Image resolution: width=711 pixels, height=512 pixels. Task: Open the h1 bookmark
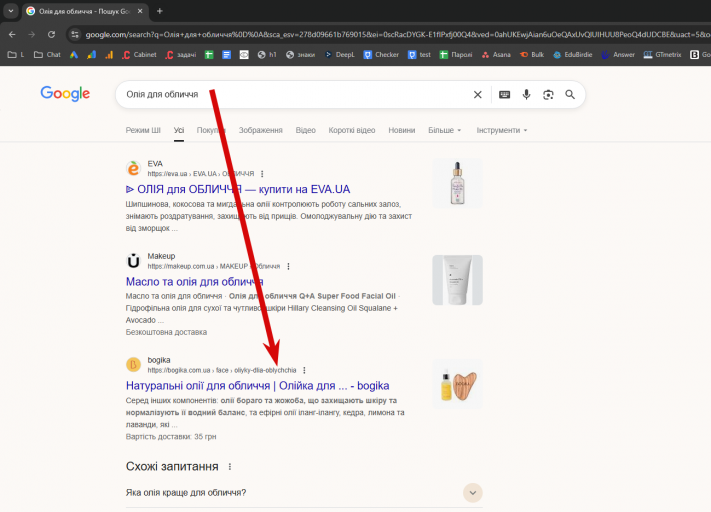point(267,54)
